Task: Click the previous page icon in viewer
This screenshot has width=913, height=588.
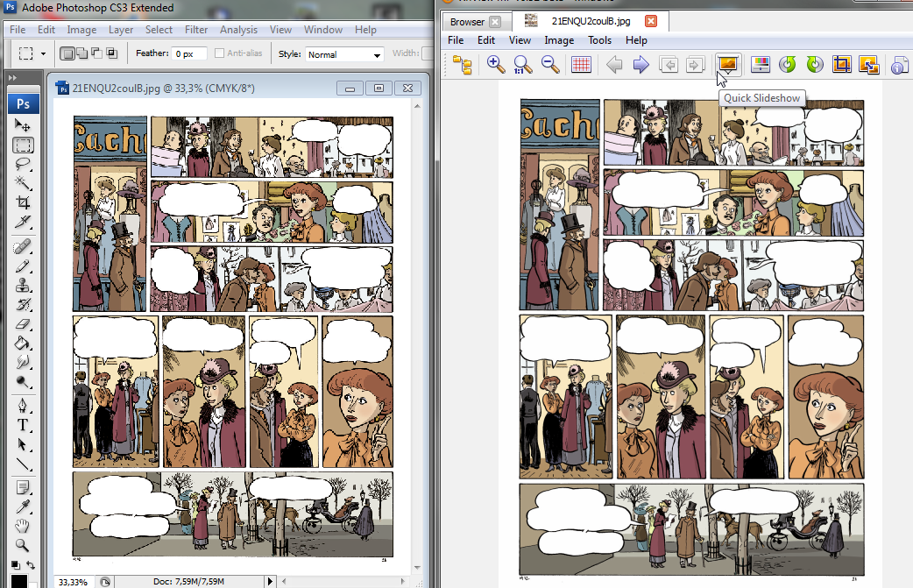Action: click(x=669, y=64)
